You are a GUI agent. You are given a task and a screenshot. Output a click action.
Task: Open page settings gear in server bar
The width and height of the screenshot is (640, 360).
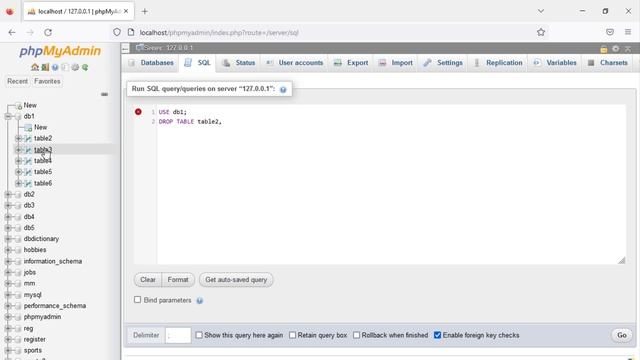pyautogui.click(x=616, y=49)
